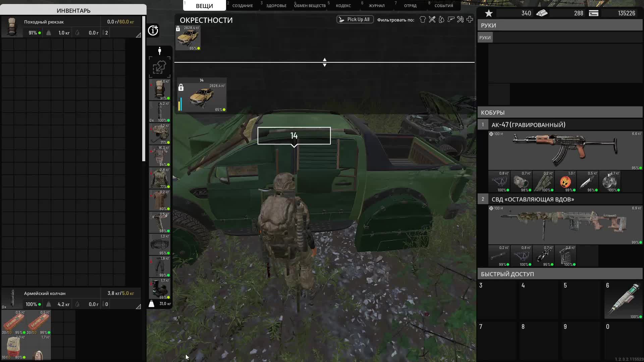Screen dimensions: 644x362
Task: Collapse the Армейский колчан container grid
Action: point(138,306)
